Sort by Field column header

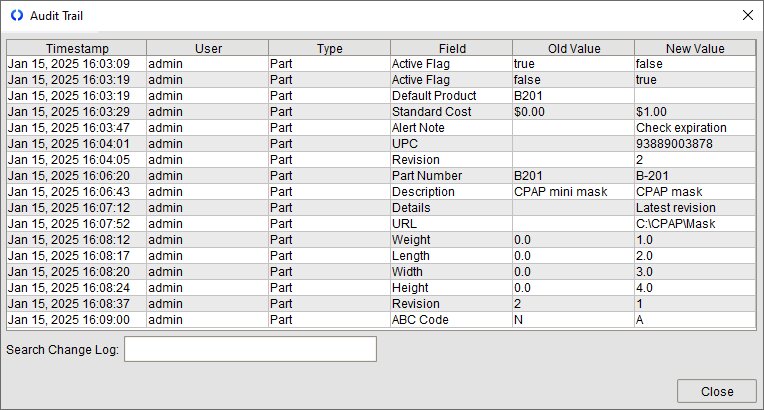point(451,48)
